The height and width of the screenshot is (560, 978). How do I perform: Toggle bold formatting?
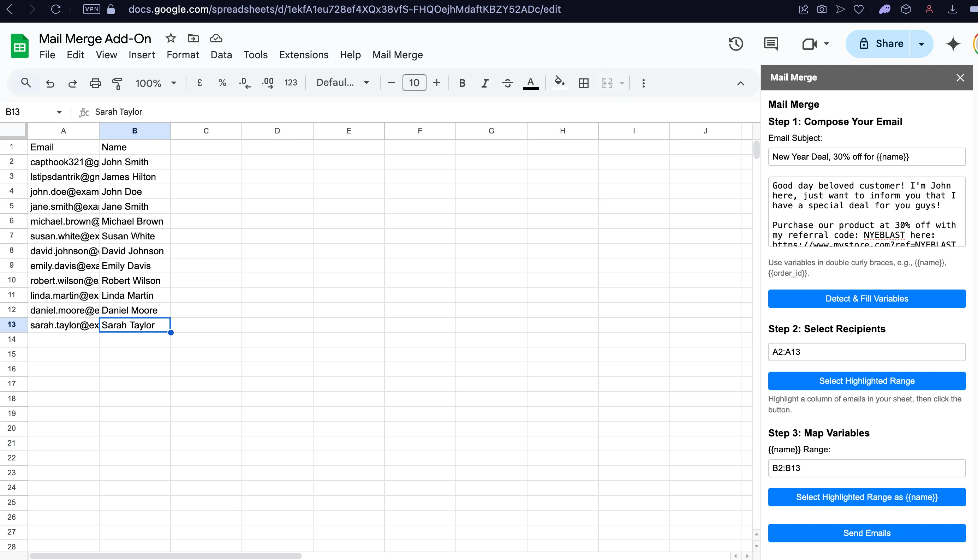click(x=462, y=83)
